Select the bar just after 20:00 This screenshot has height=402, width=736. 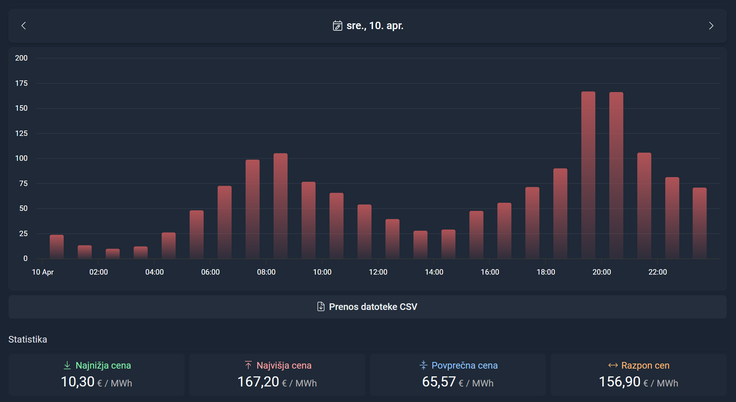click(x=616, y=176)
